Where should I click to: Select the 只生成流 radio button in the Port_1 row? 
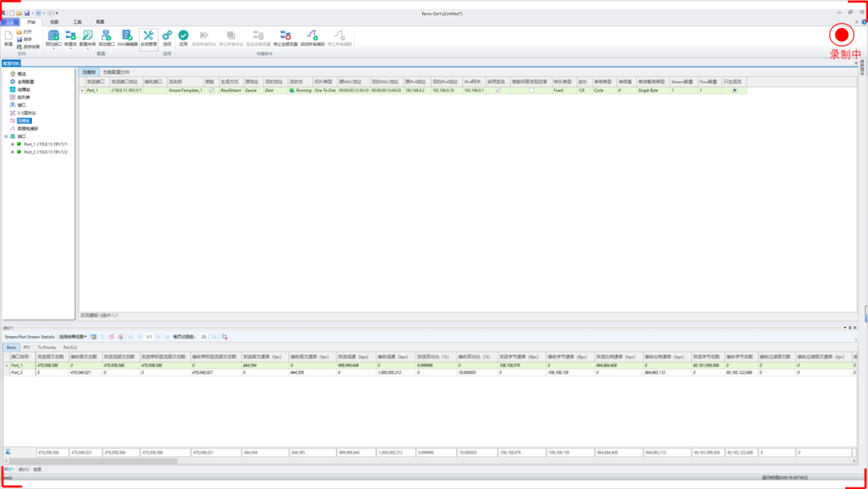[x=734, y=91]
